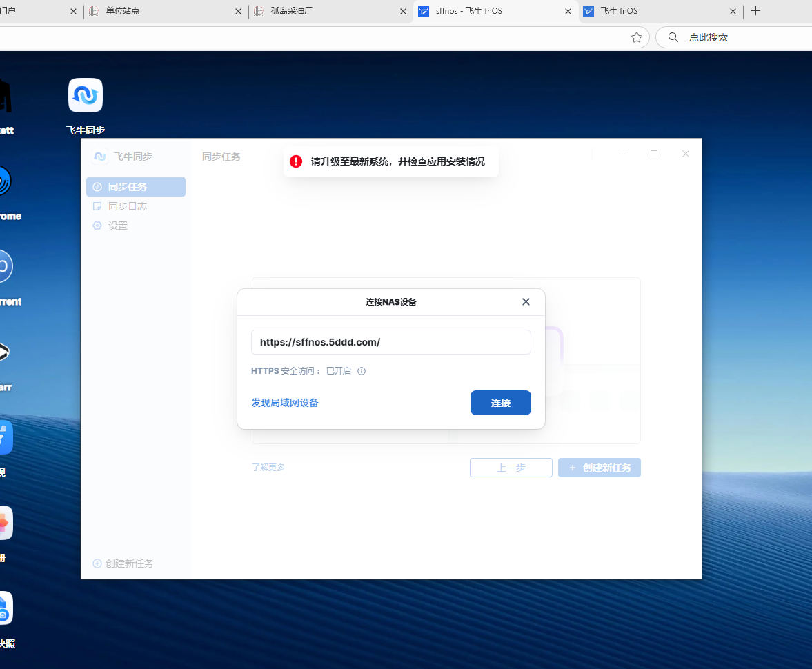
Task: Click the 上一步 button
Action: pyautogui.click(x=511, y=468)
